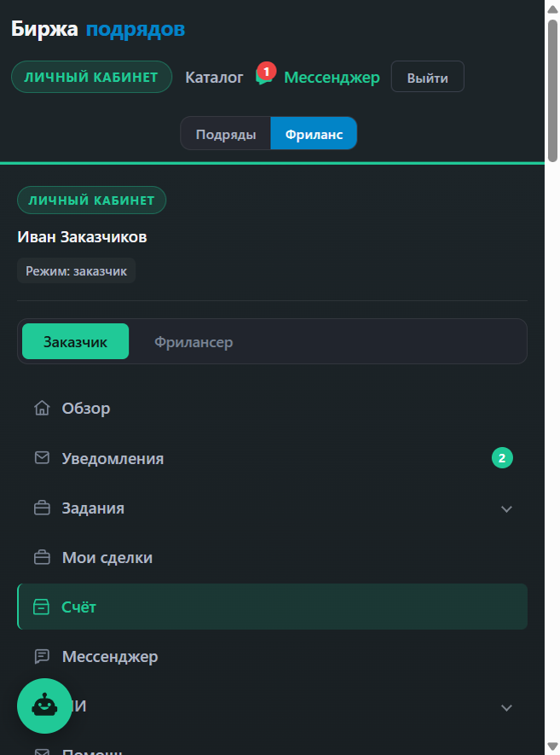Switch to Фрилансер mode
The width and height of the screenshot is (560, 755).
click(193, 342)
